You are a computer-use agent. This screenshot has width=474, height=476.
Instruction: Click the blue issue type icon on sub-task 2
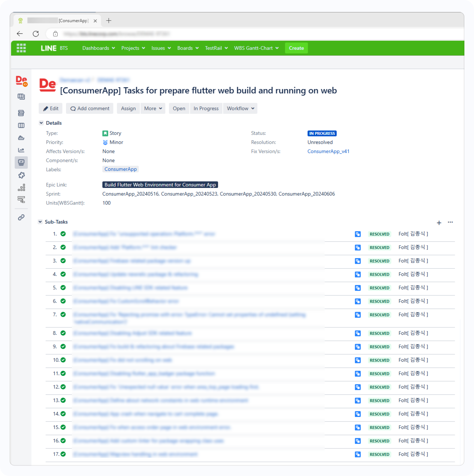[x=358, y=248]
